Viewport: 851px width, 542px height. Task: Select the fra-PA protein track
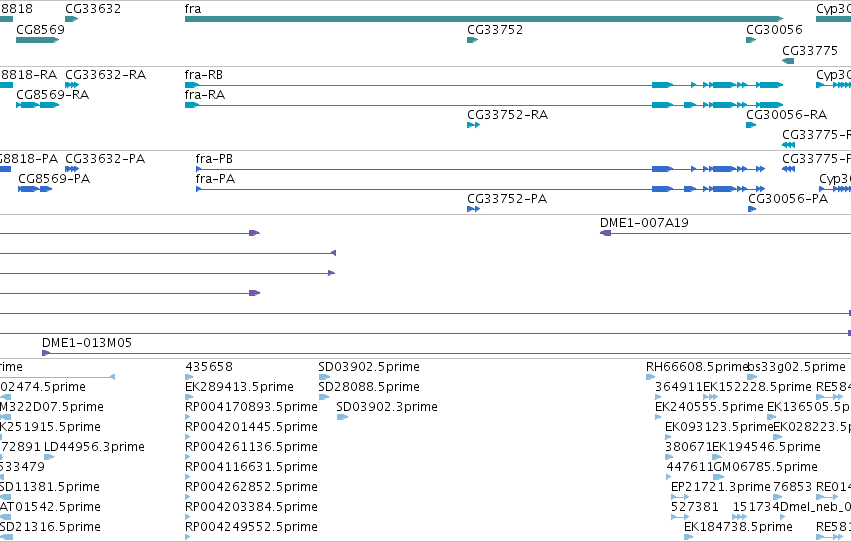click(481, 189)
